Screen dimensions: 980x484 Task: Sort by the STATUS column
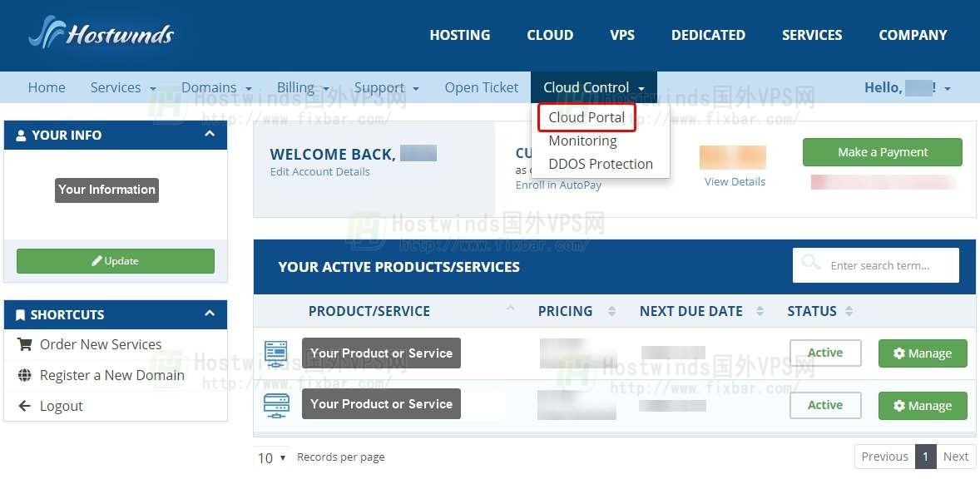point(812,311)
